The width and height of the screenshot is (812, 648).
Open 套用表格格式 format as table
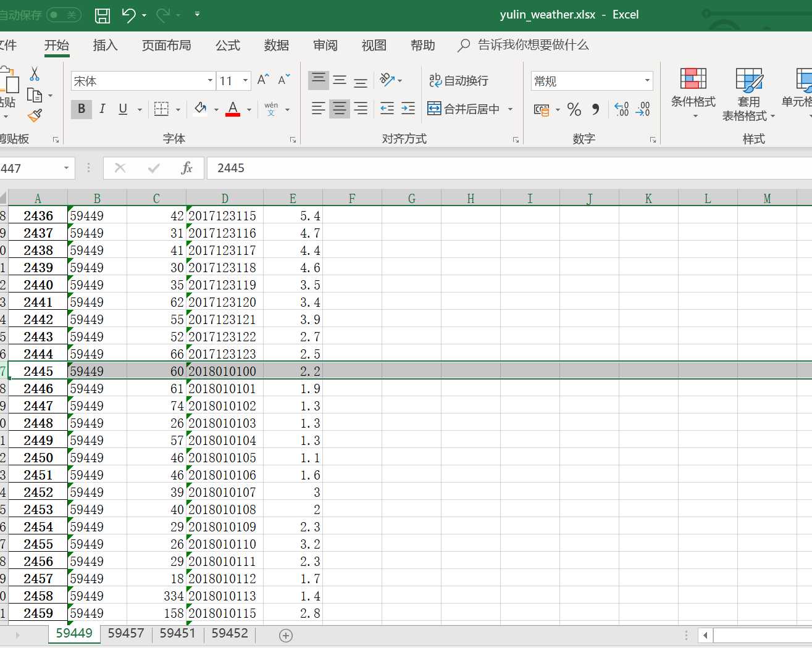point(749,94)
